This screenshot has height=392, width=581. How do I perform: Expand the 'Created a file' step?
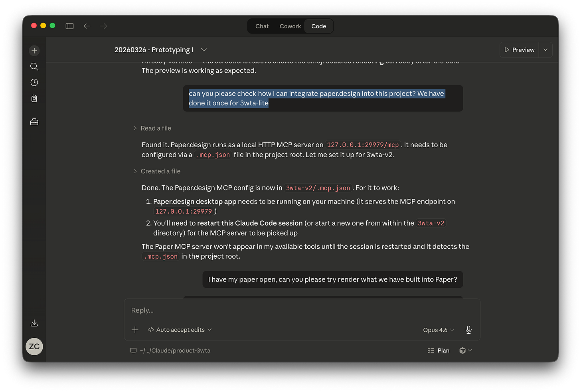click(x=157, y=171)
